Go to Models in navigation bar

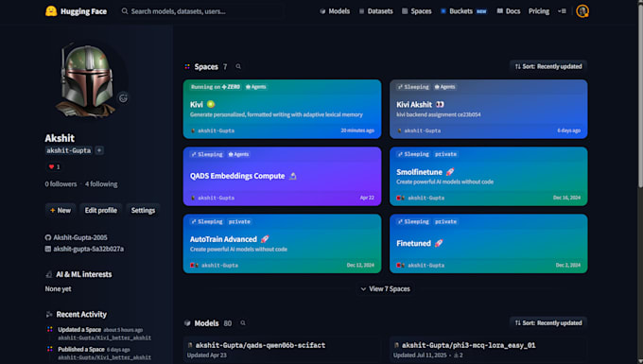(x=335, y=11)
